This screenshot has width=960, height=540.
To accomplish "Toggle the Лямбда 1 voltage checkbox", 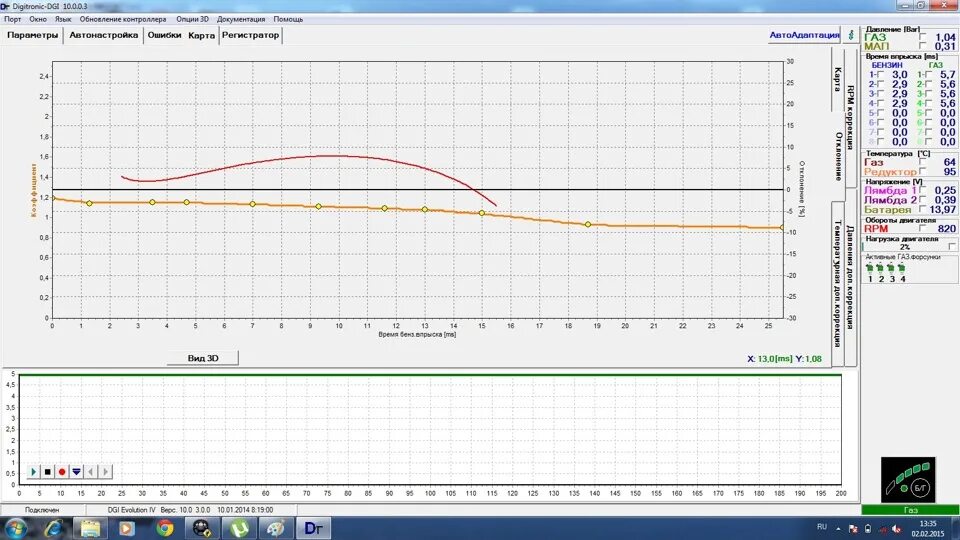I will [x=923, y=190].
